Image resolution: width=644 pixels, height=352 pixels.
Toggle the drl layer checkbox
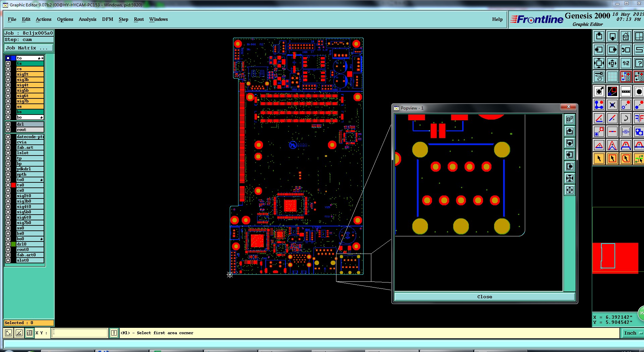coord(8,124)
